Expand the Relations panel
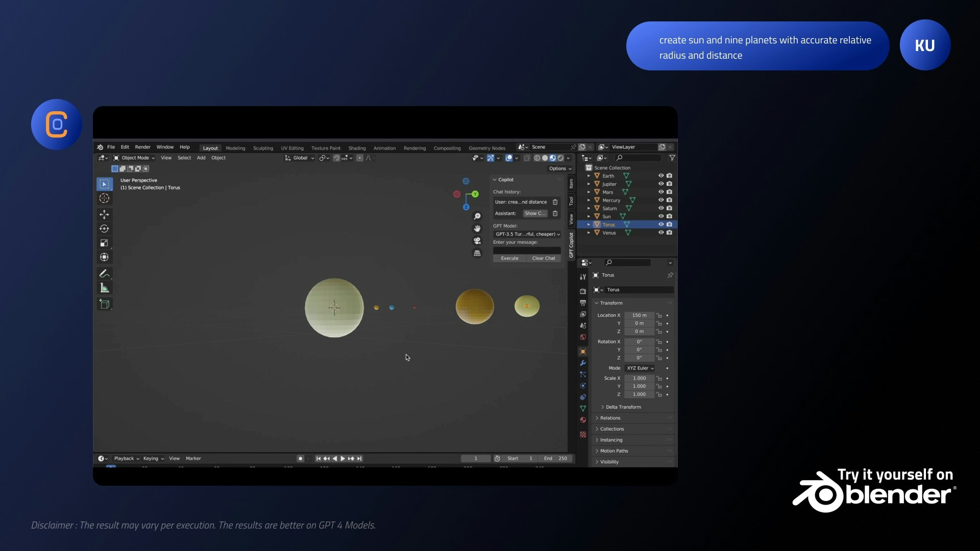The height and width of the screenshot is (551, 980). pos(610,418)
